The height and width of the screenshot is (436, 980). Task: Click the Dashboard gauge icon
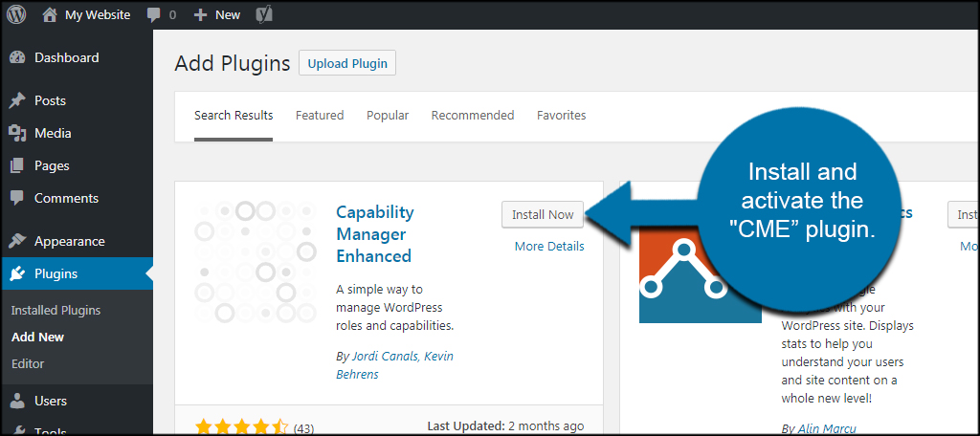tap(17, 57)
